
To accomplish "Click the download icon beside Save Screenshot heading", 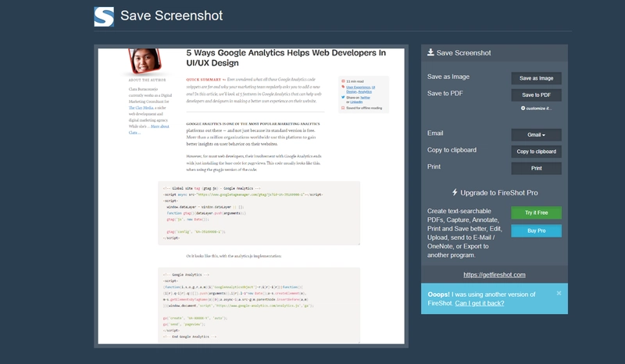I will [x=430, y=52].
